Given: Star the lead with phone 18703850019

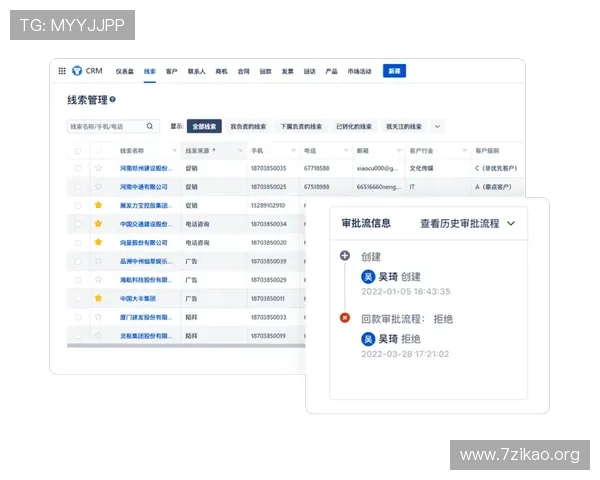Looking at the screenshot, I should click(98, 335).
